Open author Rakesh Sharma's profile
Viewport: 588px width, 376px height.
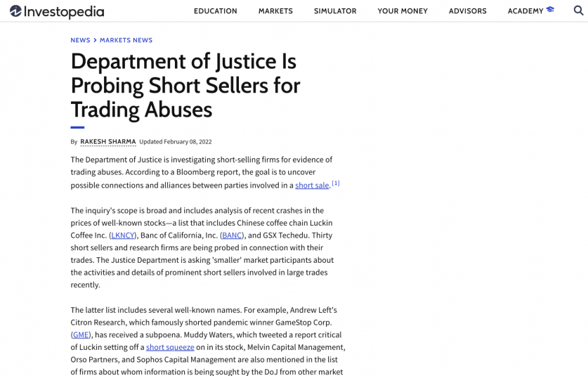pos(107,141)
